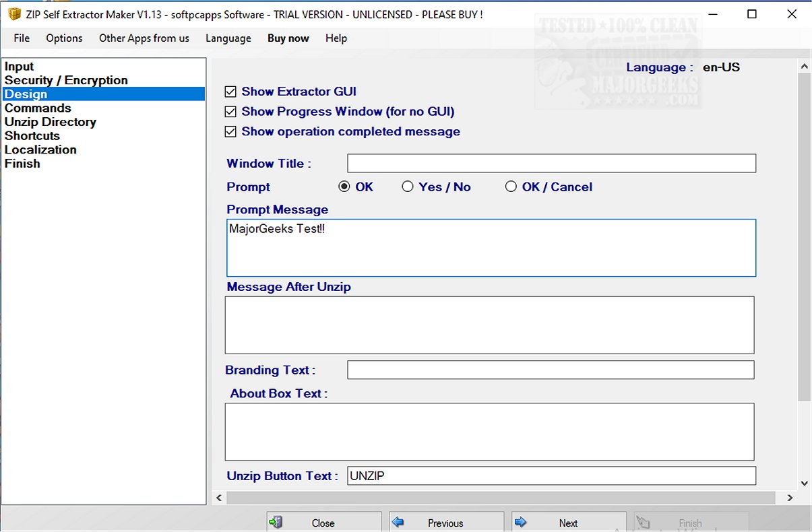Open the Shortcuts step
812x532 pixels.
104,136
